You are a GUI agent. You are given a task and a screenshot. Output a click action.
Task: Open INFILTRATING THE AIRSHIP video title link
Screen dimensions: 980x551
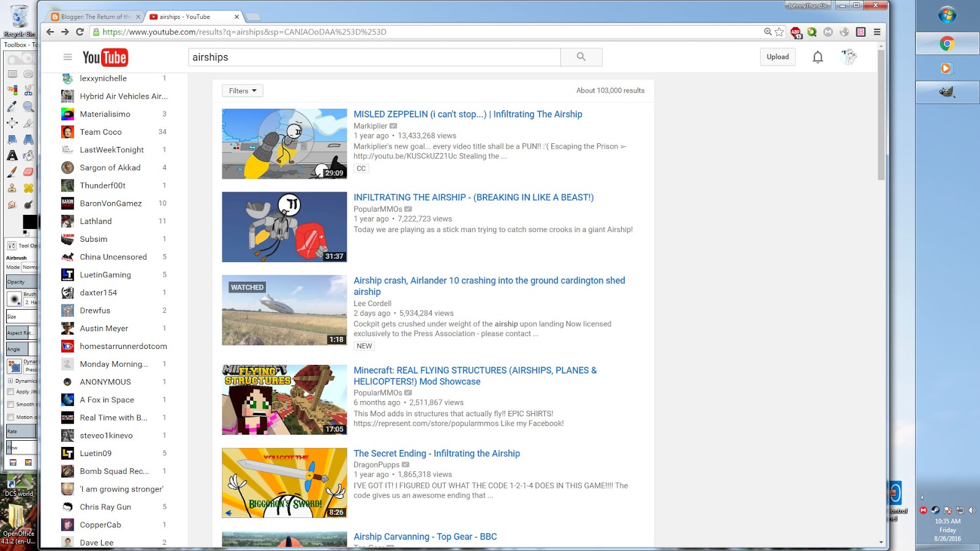click(473, 197)
